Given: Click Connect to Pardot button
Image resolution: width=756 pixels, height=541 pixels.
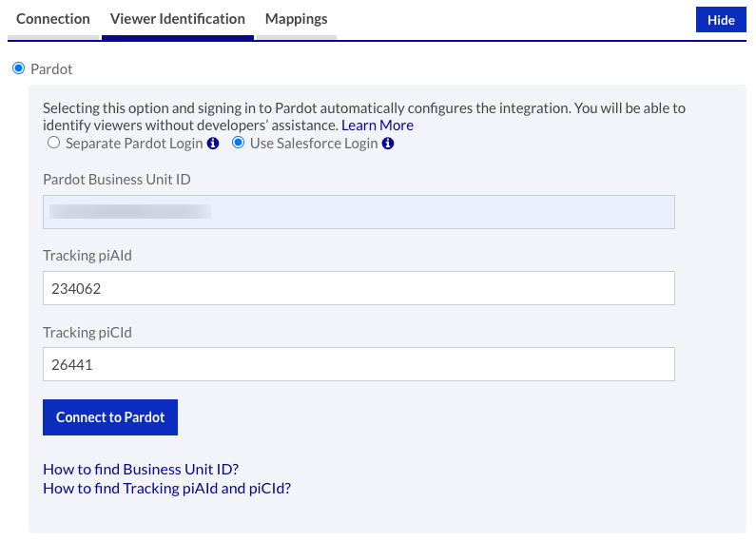Looking at the screenshot, I should click(110, 417).
